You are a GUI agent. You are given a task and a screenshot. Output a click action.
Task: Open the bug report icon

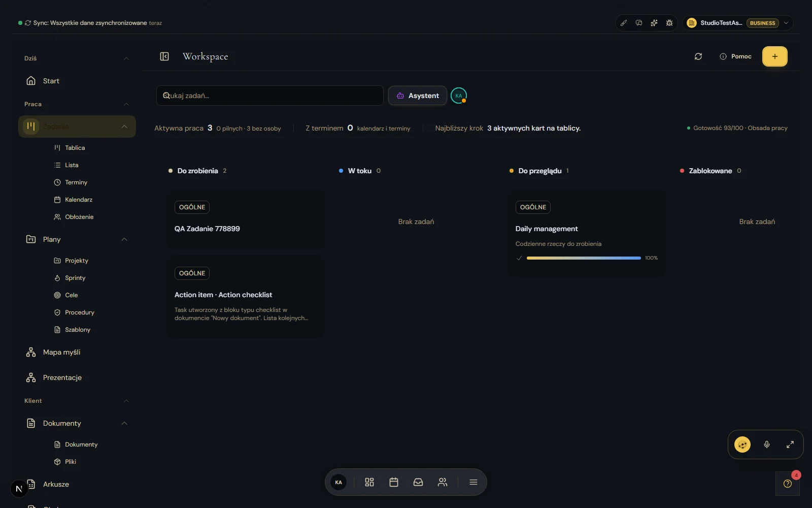tap(669, 23)
